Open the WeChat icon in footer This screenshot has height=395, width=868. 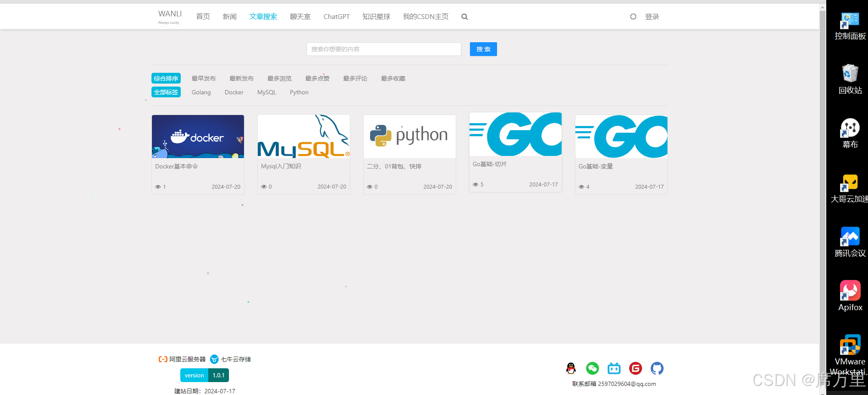coord(593,368)
